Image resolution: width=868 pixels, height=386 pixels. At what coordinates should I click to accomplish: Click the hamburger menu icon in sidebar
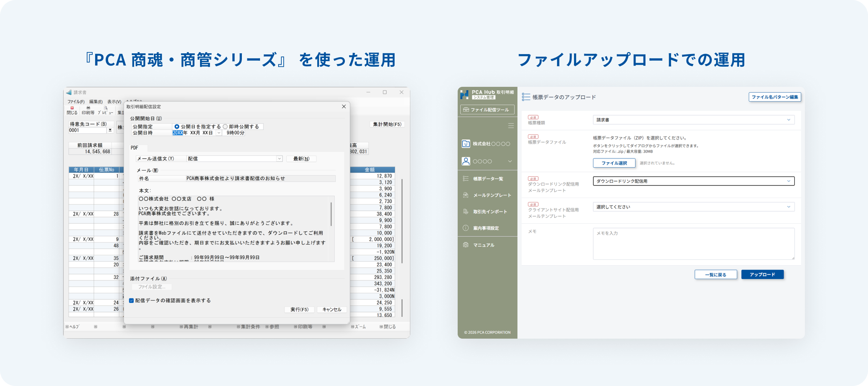[511, 126]
